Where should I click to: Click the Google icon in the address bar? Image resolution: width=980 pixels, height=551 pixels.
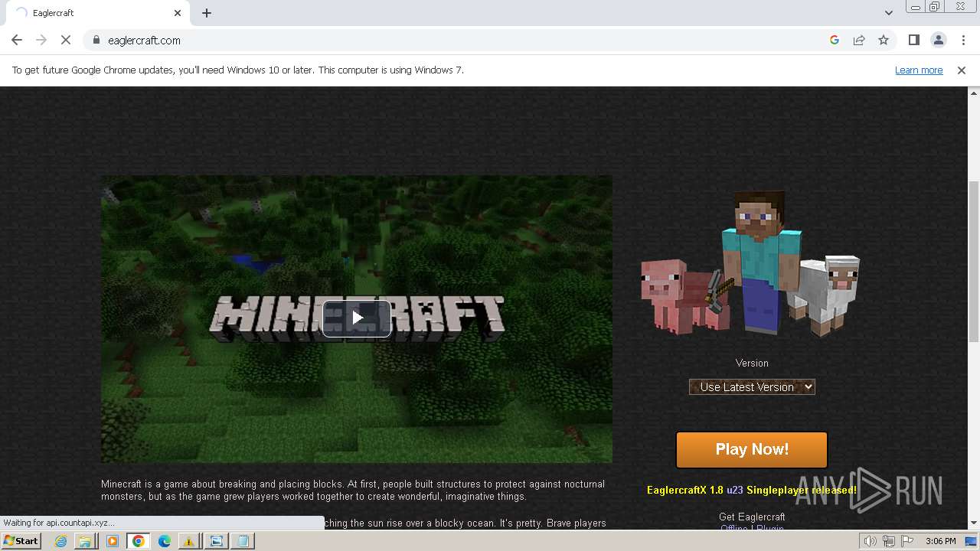(x=835, y=40)
